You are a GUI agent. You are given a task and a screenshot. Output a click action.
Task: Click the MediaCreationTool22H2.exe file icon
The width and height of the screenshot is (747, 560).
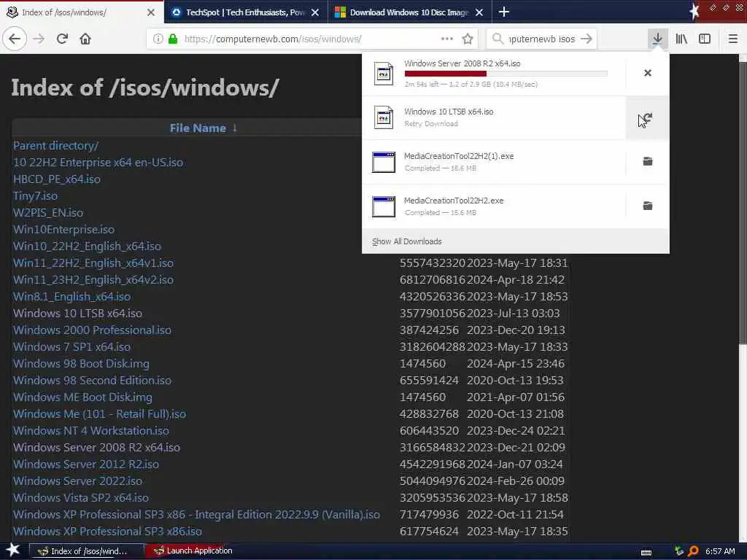(x=384, y=206)
